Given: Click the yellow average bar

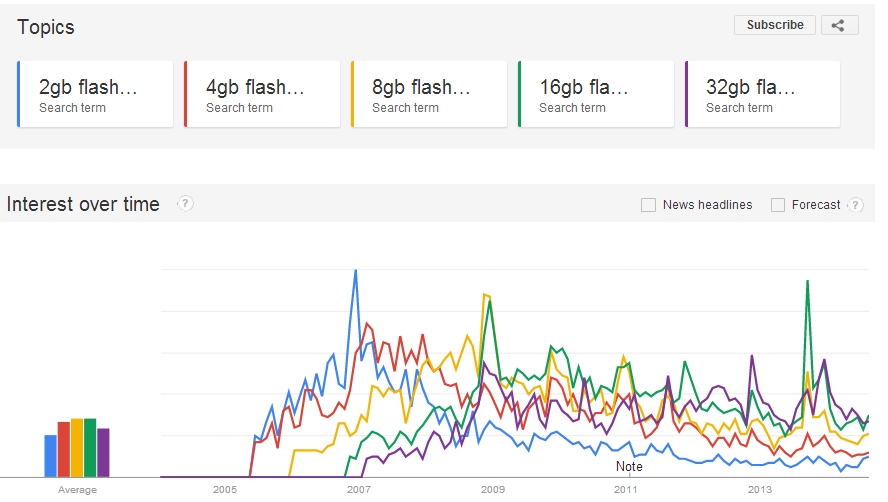Looking at the screenshot, I should [x=77, y=448].
